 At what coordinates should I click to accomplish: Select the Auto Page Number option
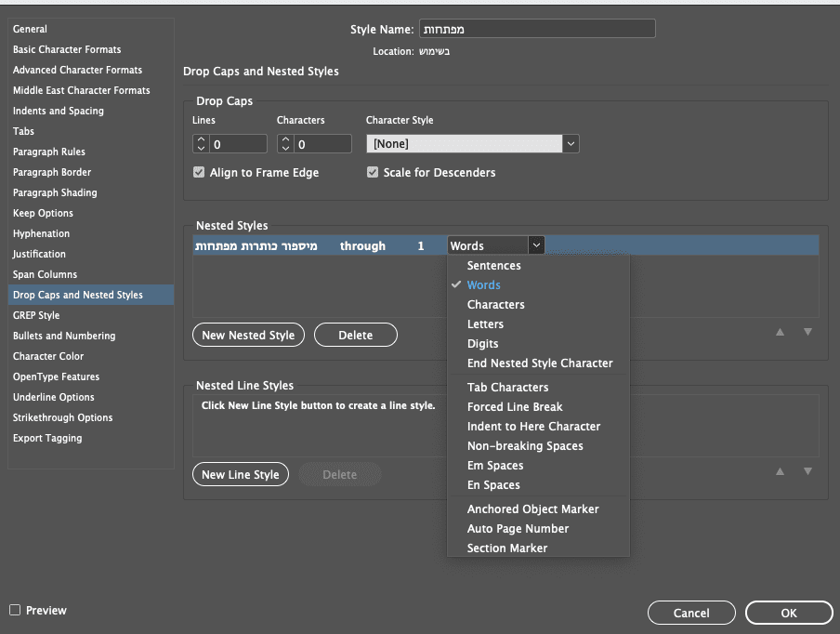[x=518, y=529]
